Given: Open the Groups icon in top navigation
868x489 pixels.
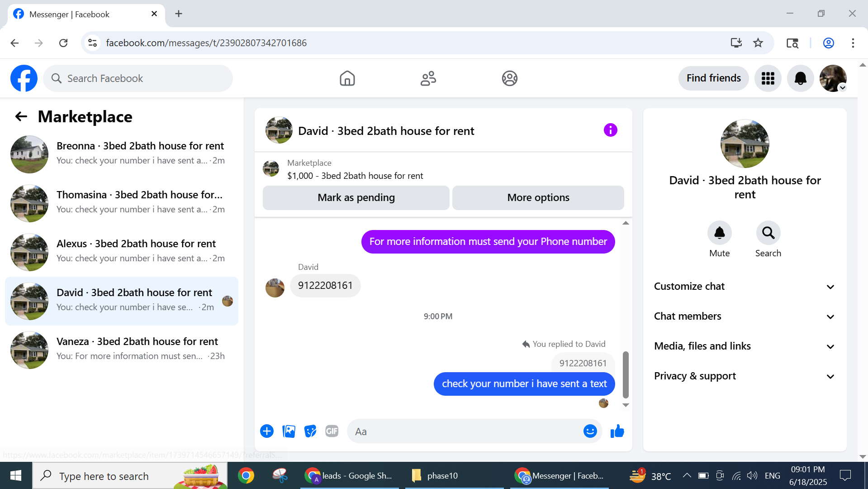Looking at the screenshot, I should (509, 78).
